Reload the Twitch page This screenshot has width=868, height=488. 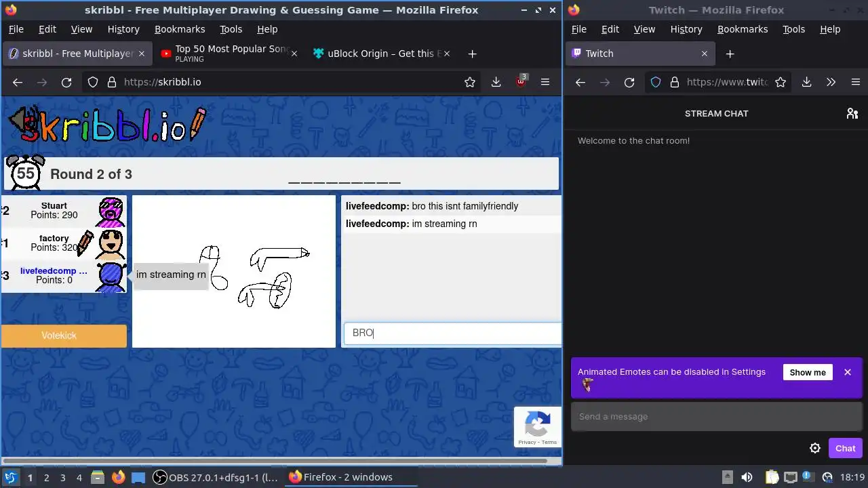coord(629,82)
